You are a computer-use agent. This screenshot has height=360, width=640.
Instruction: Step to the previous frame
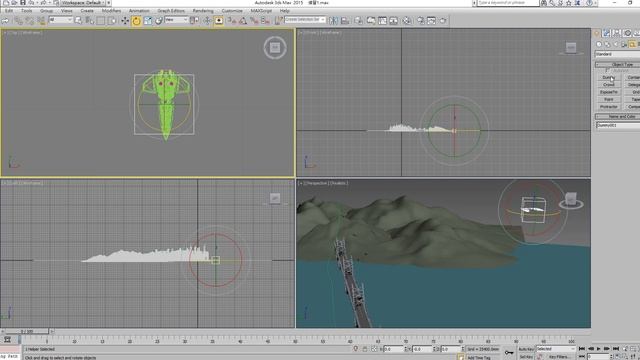pos(591,349)
